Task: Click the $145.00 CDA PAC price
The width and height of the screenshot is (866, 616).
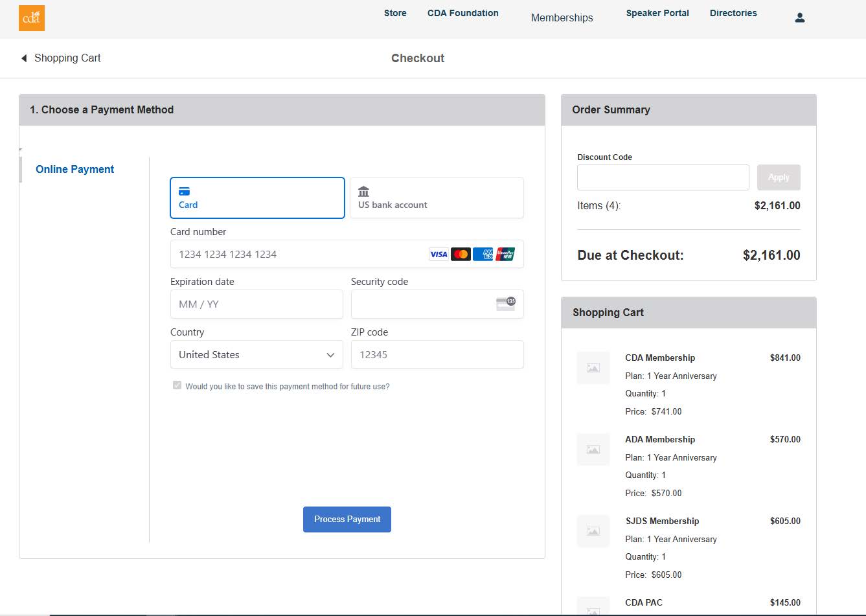Action: click(x=785, y=603)
